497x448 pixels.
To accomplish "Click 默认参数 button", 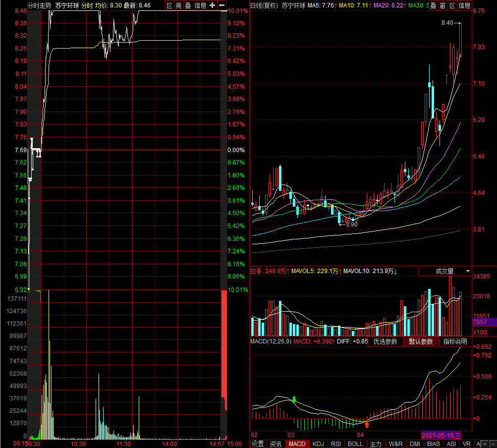I will coord(421,341).
